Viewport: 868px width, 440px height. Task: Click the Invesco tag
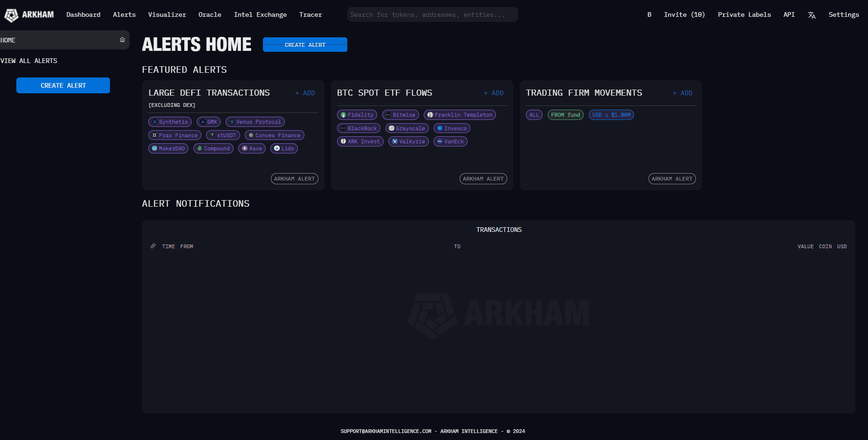452,128
